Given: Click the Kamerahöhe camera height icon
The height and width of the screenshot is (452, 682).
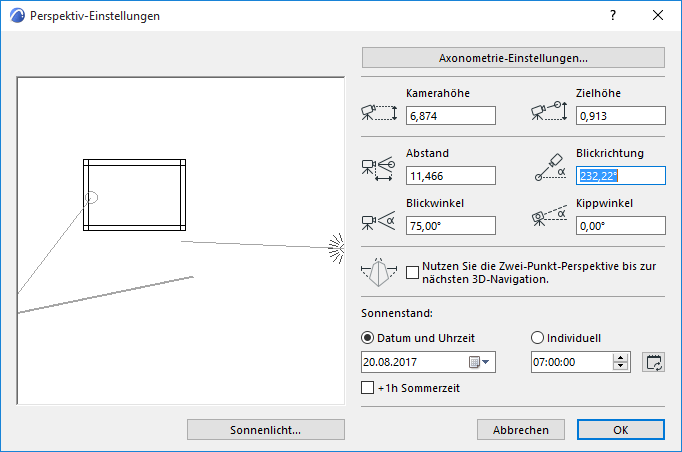Looking at the screenshot, I should point(379,113).
